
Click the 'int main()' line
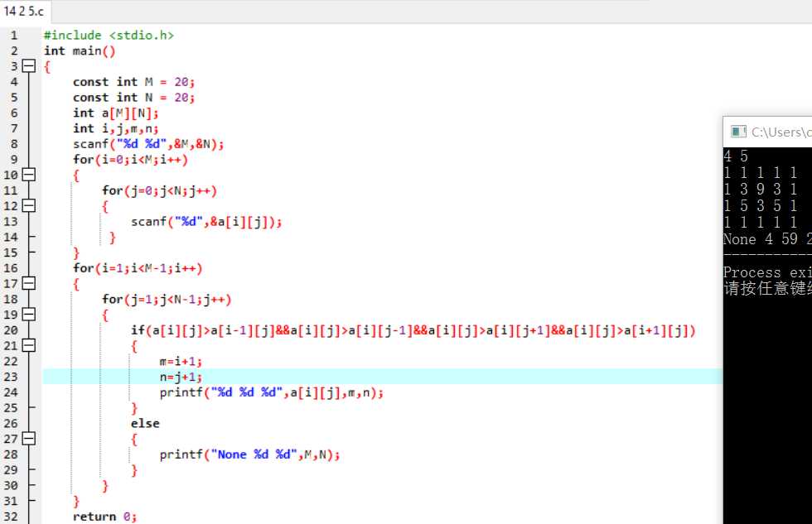pos(80,50)
